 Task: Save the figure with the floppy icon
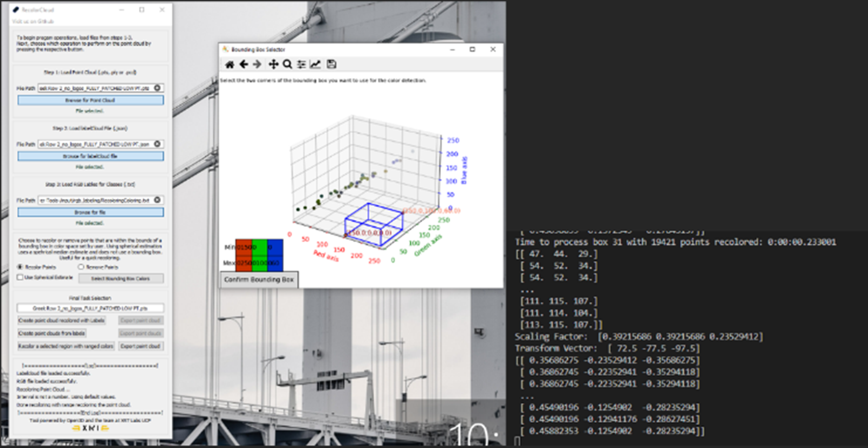331,65
